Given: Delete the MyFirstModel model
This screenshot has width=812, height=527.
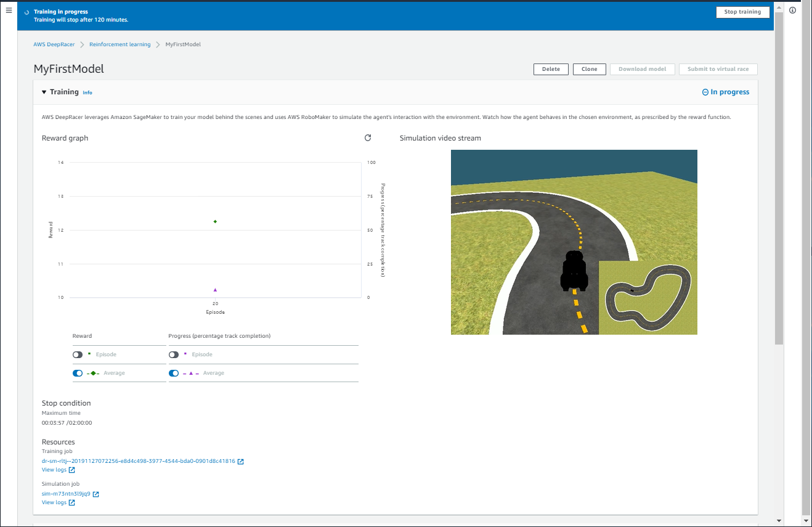Looking at the screenshot, I should click(551, 69).
